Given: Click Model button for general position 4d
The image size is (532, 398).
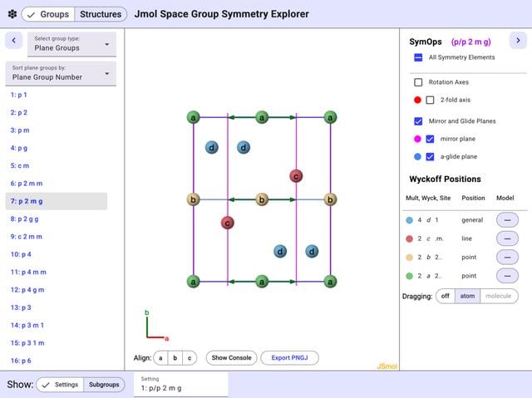Looking at the screenshot, I should [x=507, y=220].
